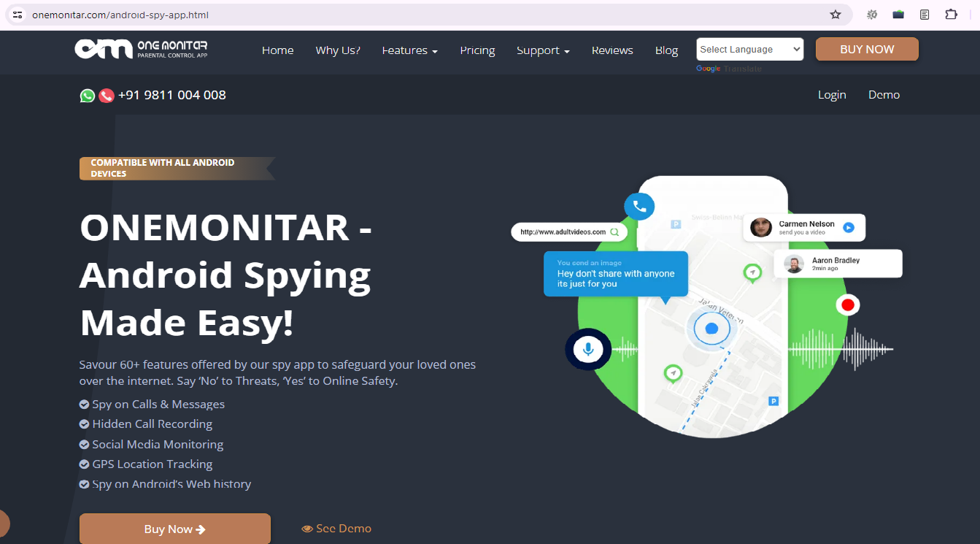Open See Demo link
Viewport: 980px width, 544px height.
[336, 528]
